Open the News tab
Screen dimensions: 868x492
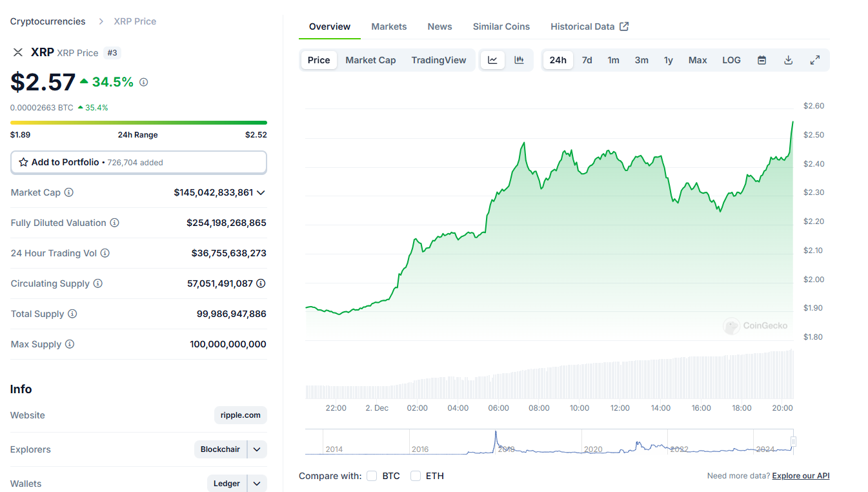[440, 26]
